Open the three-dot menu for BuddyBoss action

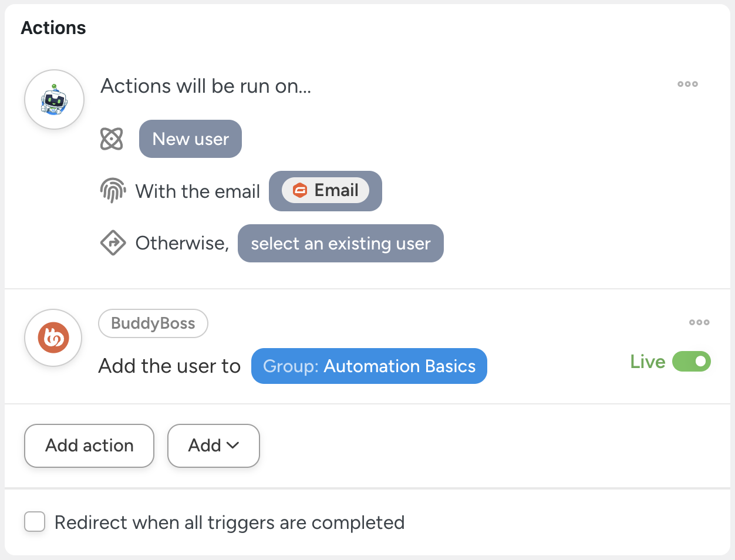pyautogui.click(x=699, y=322)
